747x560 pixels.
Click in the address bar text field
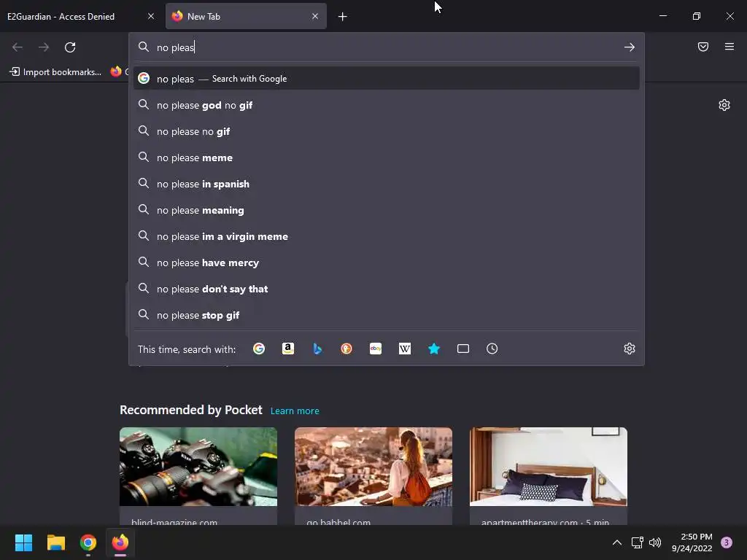[x=387, y=47]
